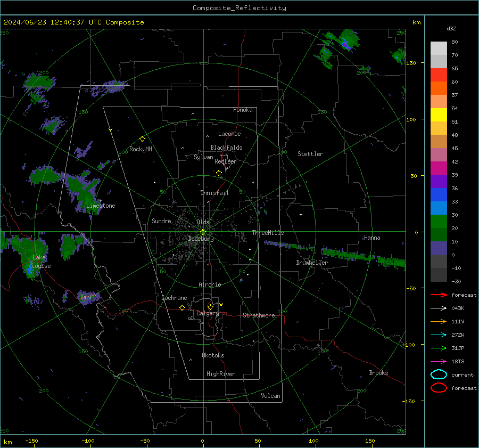Click the magenta 18TS arrow icon
479x448 pixels.
point(439,362)
